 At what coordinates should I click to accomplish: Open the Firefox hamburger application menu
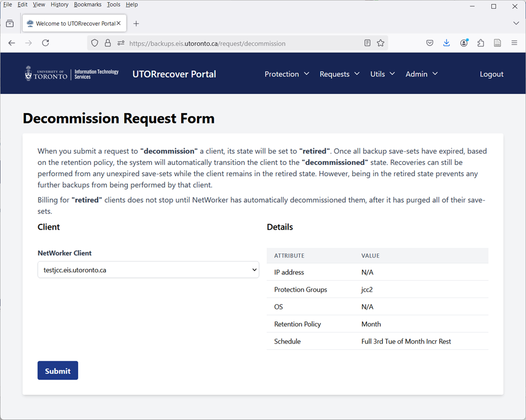coord(514,43)
